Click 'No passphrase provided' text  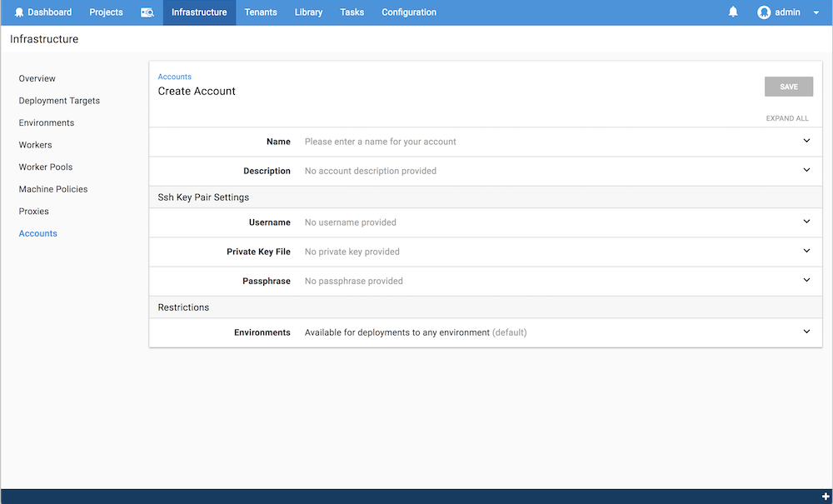coord(354,281)
